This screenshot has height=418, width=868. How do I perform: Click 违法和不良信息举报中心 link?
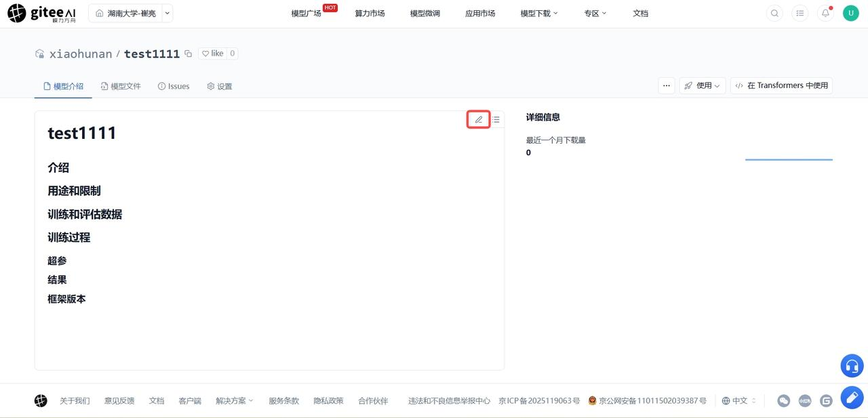[x=449, y=400]
